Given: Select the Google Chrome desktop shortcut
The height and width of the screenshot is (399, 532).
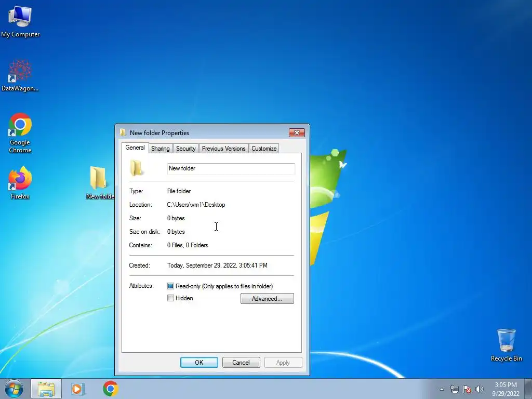Looking at the screenshot, I should (x=20, y=133).
